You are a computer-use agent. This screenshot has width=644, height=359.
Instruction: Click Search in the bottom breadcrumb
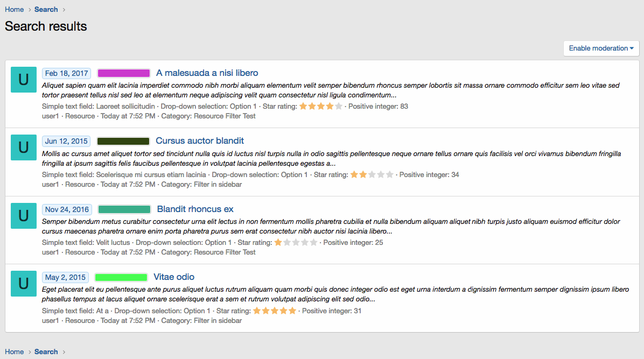pyautogui.click(x=46, y=351)
